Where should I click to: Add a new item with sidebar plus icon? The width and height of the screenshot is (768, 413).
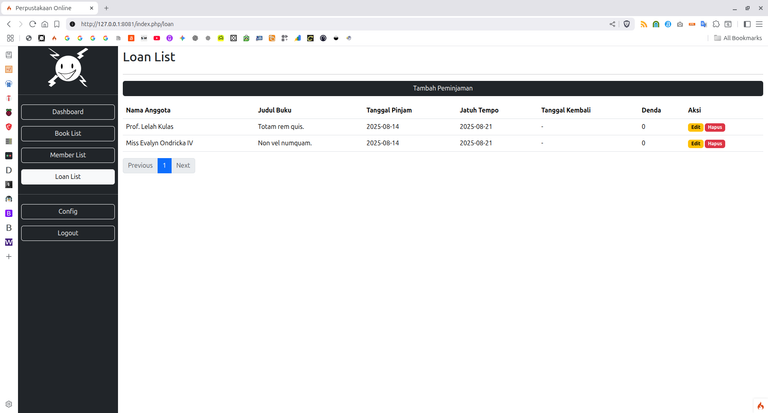click(x=9, y=256)
